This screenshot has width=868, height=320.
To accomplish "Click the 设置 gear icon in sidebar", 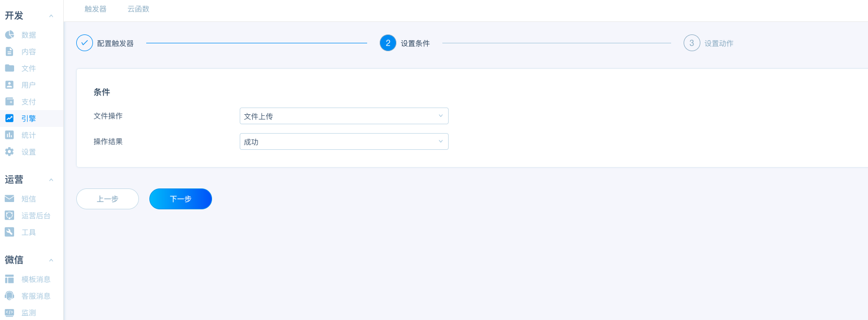I will (9, 152).
